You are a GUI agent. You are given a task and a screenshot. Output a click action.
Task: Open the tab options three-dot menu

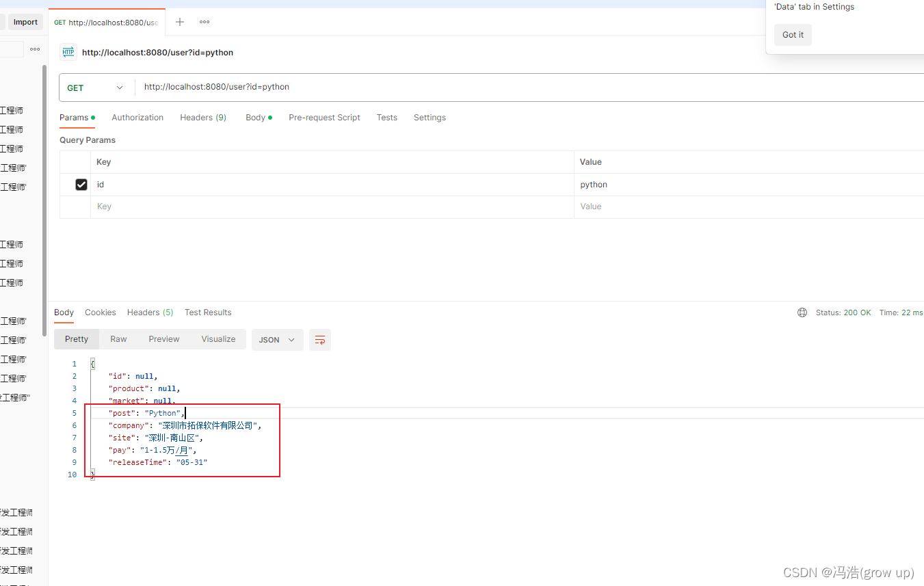tap(204, 22)
